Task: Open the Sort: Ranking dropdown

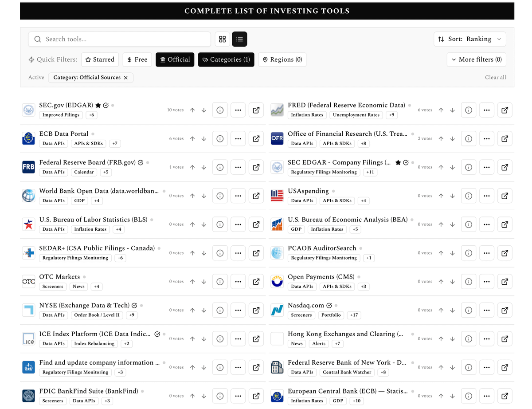Action: click(x=470, y=39)
